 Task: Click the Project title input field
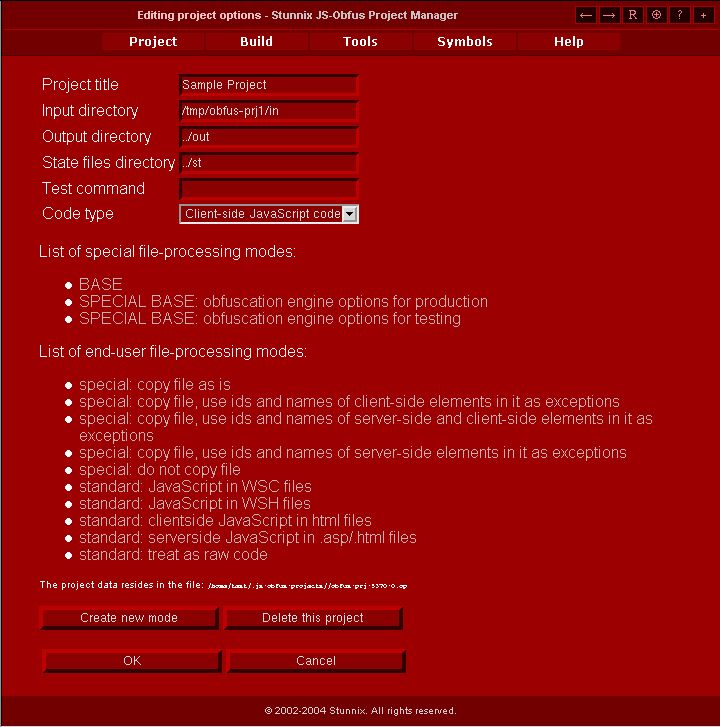coord(269,85)
